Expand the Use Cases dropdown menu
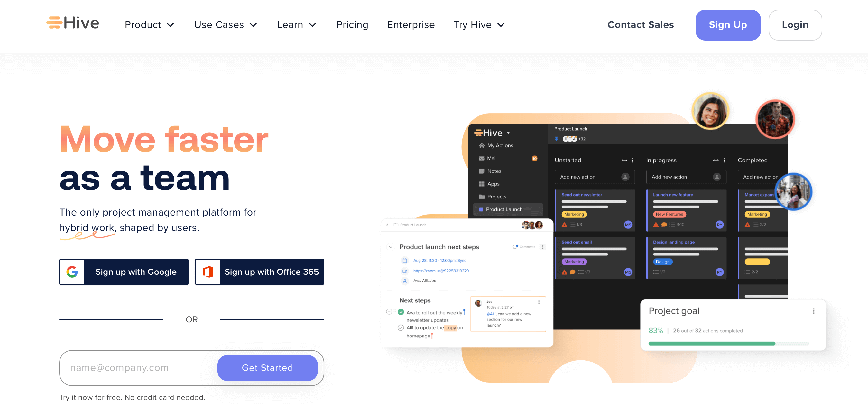The height and width of the screenshot is (415, 868). [x=225, y=24]
